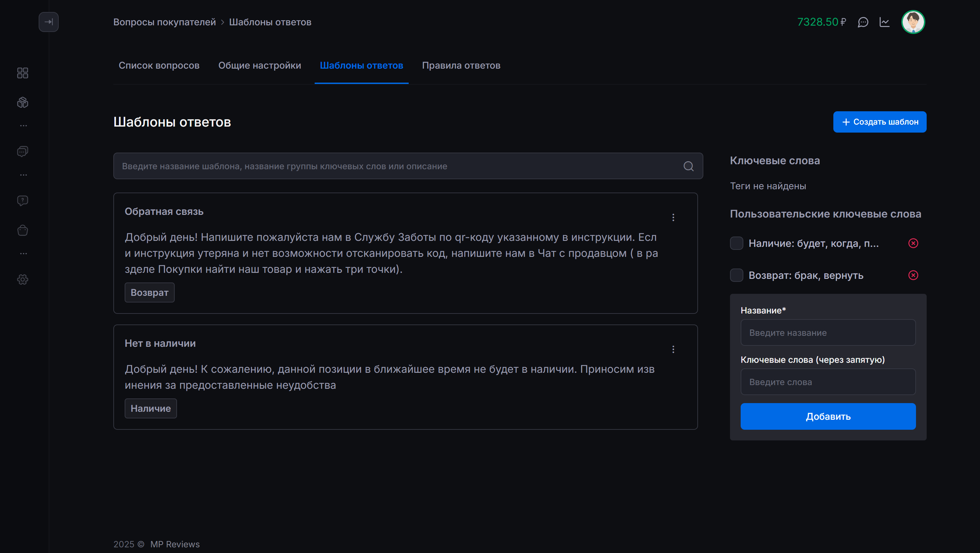Open the dashboard grid icon in sidebar
This screenshot has height=553, width=980.
23,73
